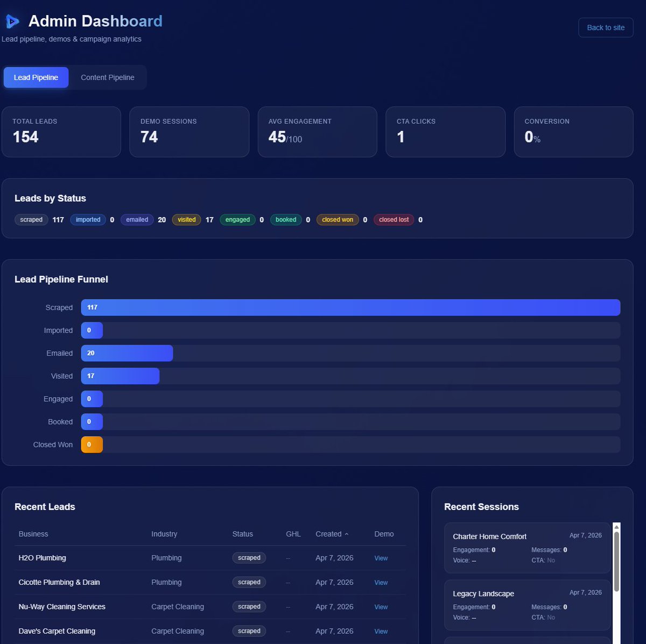This screenshot has height=644, width=646.
Task: Click scraped badge in Nu-Way Cleaning Services row
Action: tap(249, 606)
